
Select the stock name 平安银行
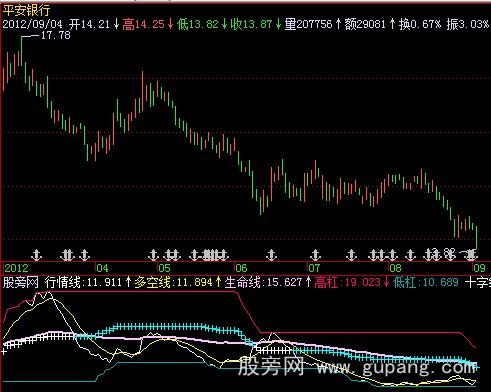coord(26,10)
